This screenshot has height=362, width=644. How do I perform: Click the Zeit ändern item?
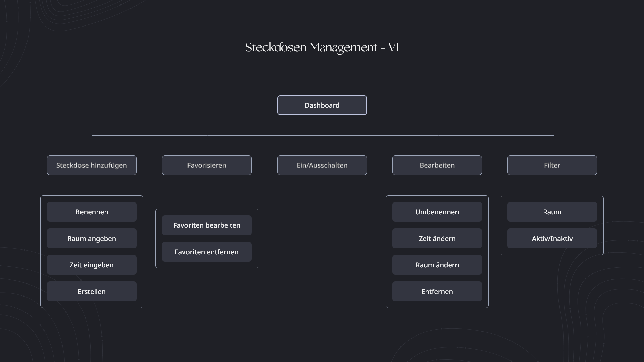click(437, 238)
